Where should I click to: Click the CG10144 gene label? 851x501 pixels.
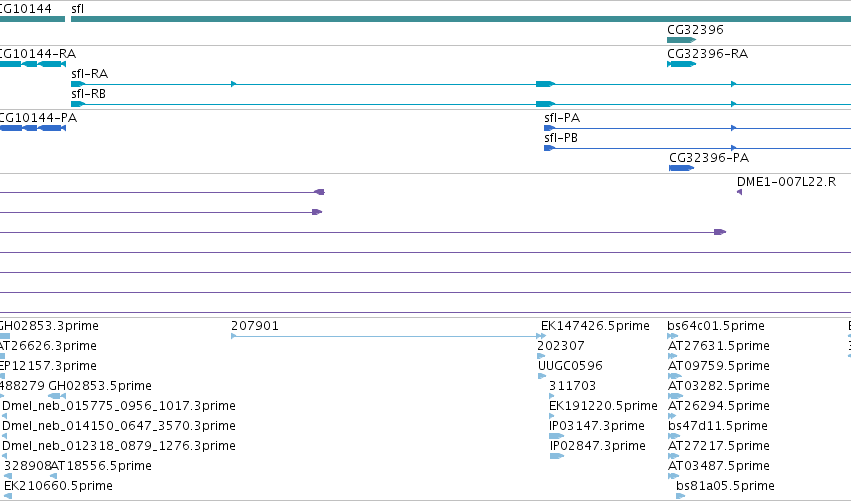click(26, 9)
